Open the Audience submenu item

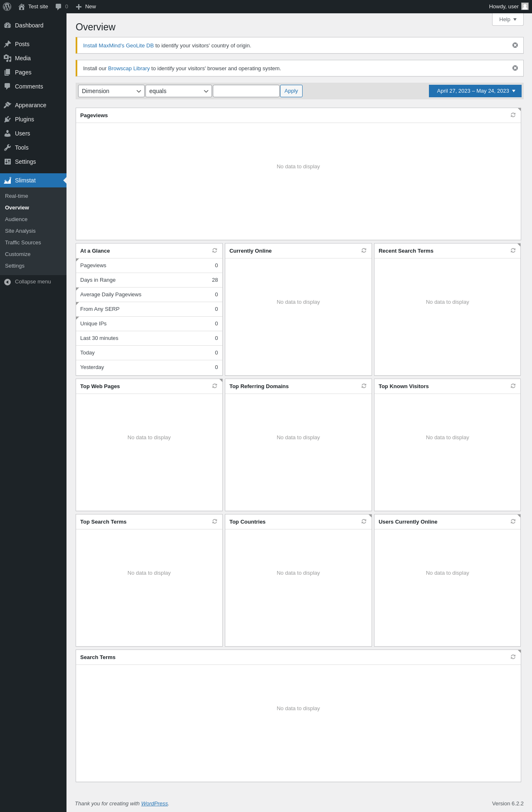coord(16,219)
